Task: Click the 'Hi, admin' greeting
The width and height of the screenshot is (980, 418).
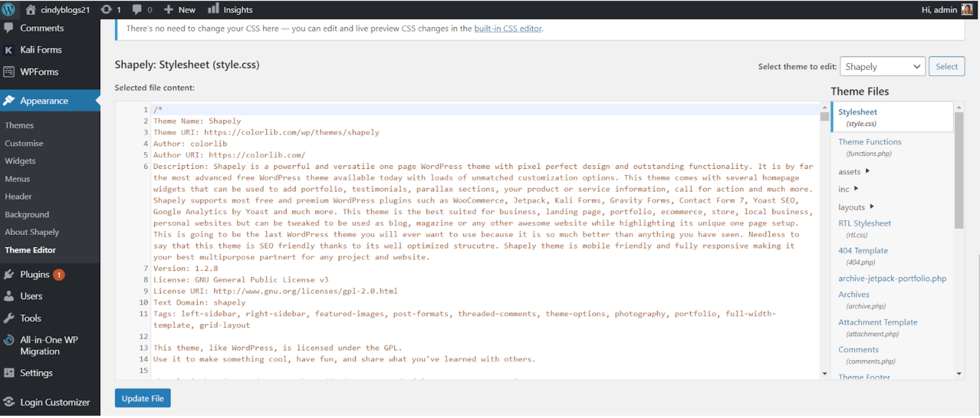Action: (939, 10)
